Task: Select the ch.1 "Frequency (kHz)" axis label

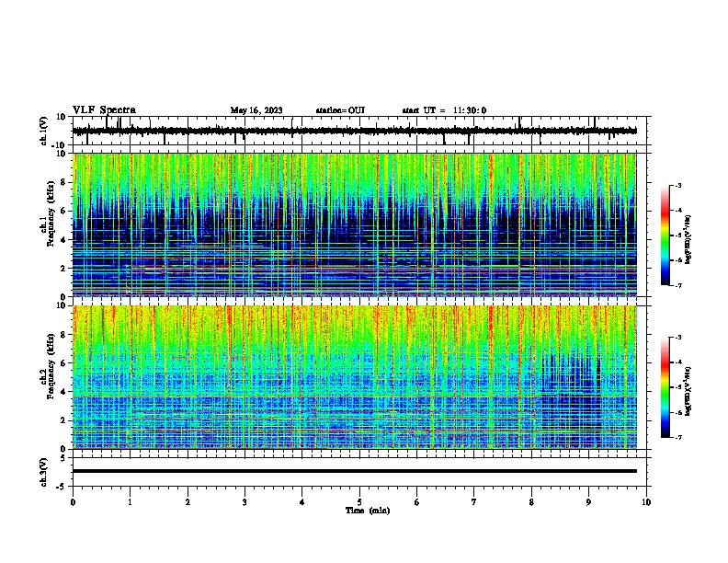Action: coord(51,214)
